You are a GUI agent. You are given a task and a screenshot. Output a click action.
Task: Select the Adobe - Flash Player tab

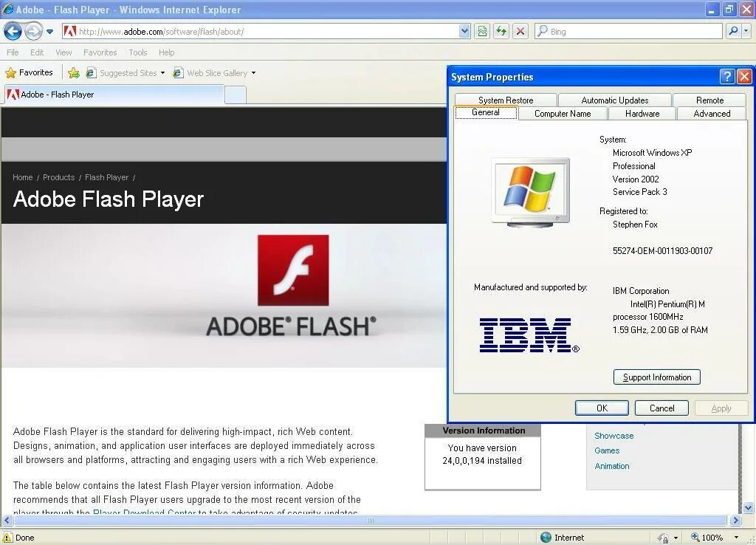click(114, 95)
